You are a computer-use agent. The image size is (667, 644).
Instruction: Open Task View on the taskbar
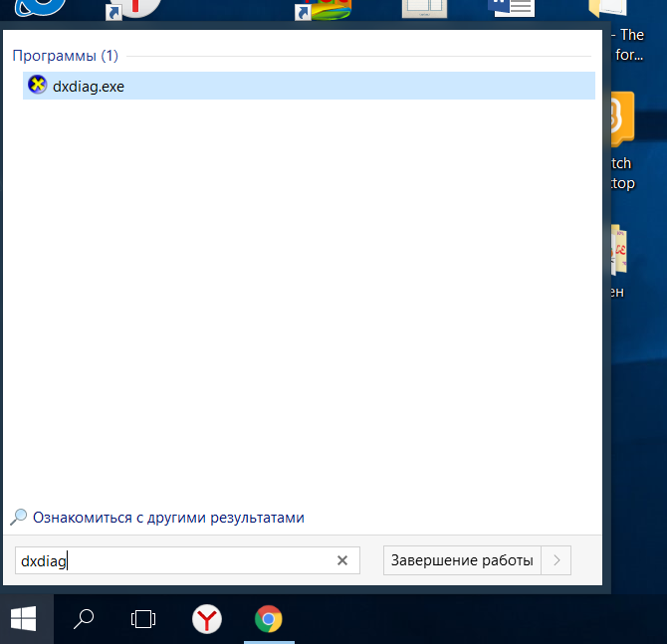pos(143,619)
